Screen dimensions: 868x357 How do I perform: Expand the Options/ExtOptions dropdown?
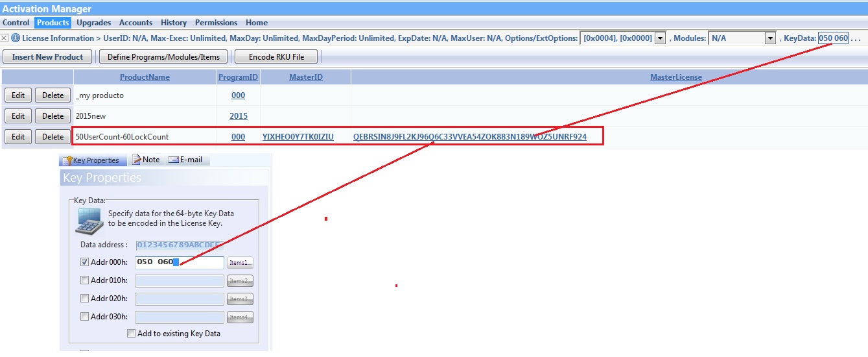(660, 38)
